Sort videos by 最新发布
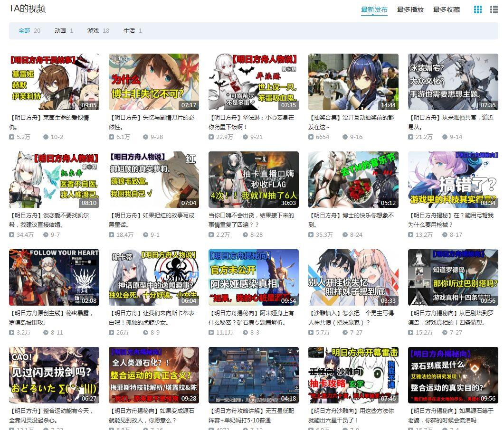 click(x=374, y=9)
